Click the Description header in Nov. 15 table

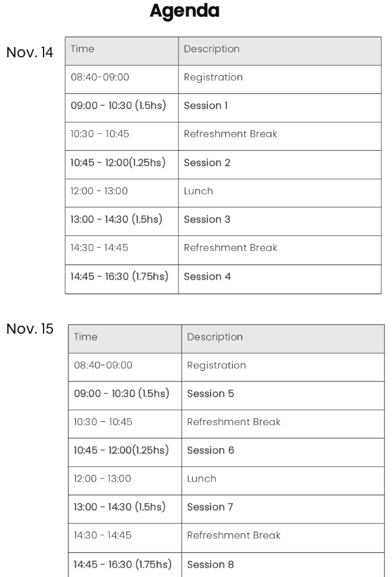[215, 337]
